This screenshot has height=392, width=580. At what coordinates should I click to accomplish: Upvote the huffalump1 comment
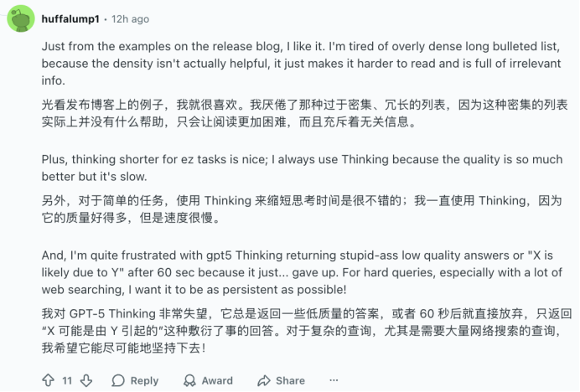click(48, 380)
